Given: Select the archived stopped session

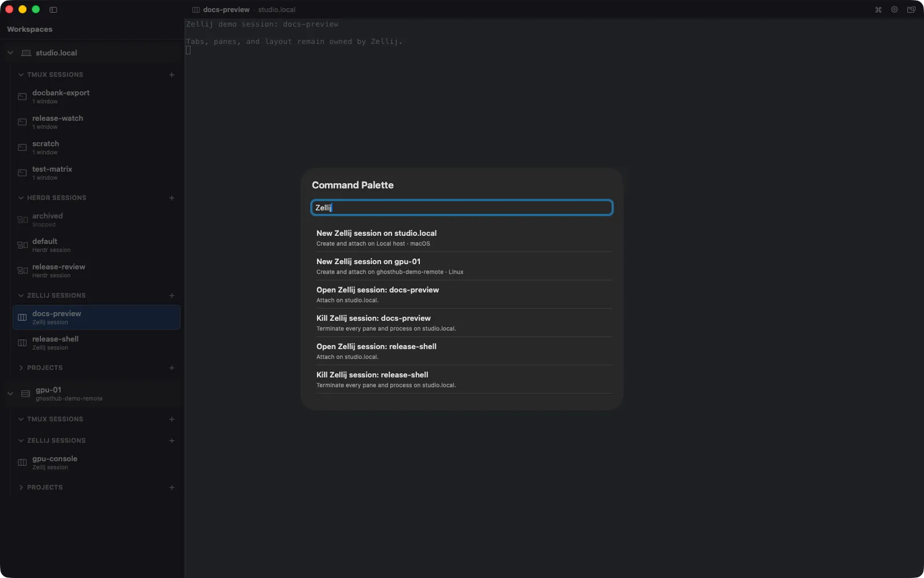Looking at the screenshot, I should pyautogui.click(x=96, y=220).
